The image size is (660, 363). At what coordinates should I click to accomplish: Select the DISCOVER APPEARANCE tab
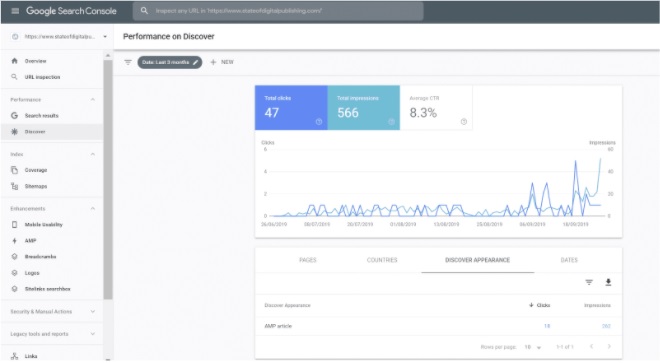point(477,260)
